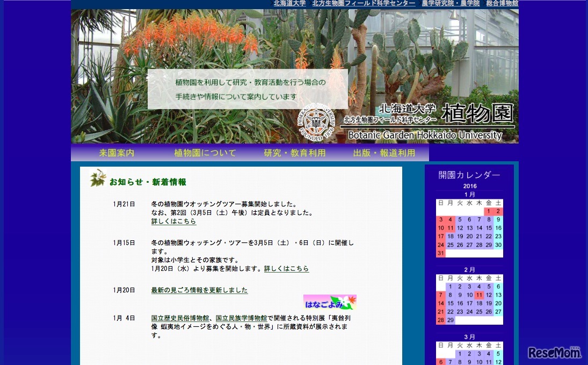Select January 11 on the opening calendar

(450, 228)
